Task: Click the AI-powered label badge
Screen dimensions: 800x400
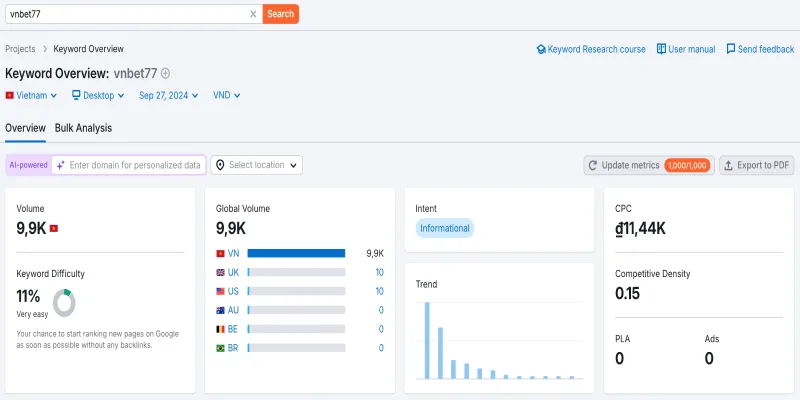Action: tap(29, 165)
